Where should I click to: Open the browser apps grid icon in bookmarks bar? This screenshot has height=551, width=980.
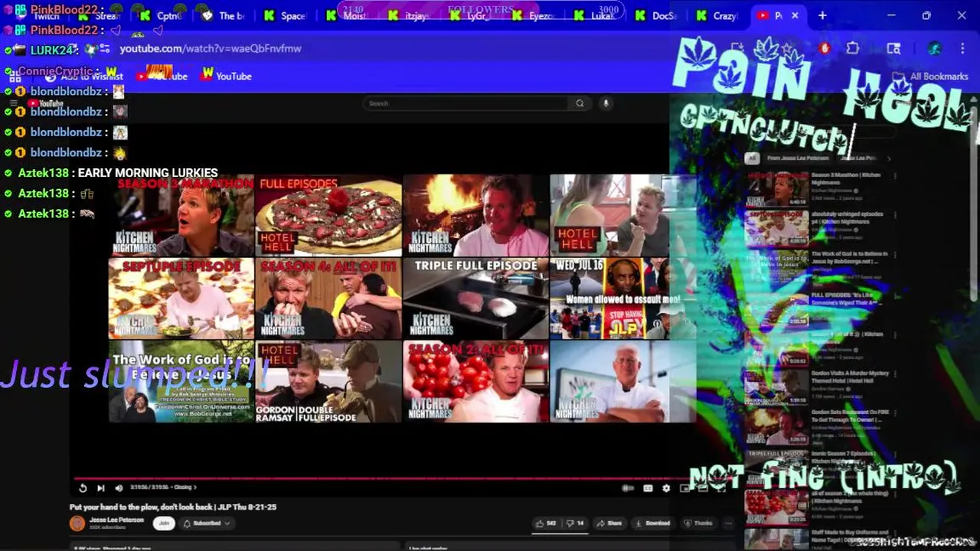pyautogui.click(x=15, y=76)
